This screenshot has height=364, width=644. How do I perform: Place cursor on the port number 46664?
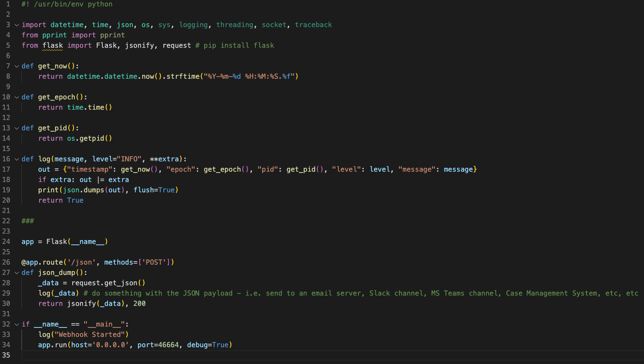169,345
